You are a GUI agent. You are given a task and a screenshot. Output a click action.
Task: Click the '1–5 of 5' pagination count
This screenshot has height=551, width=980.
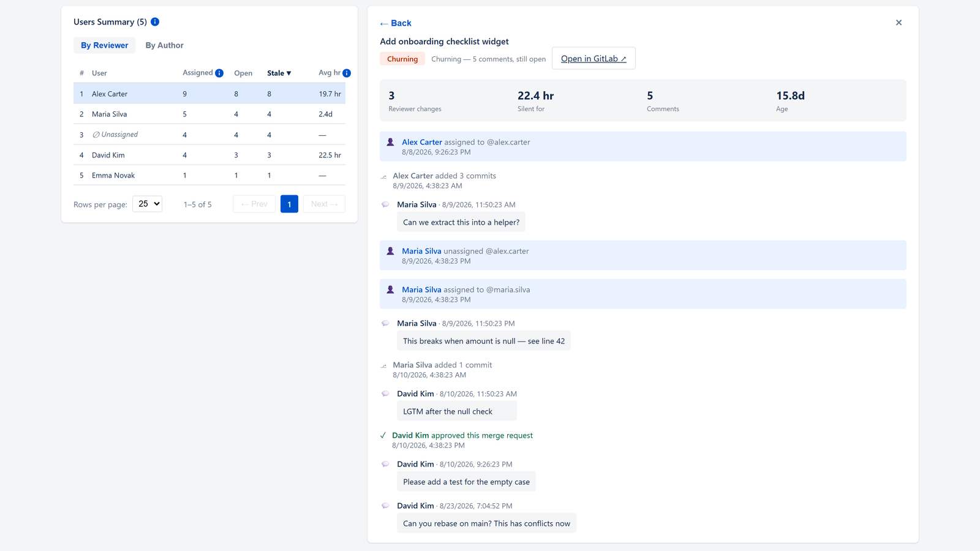(198, 204)
